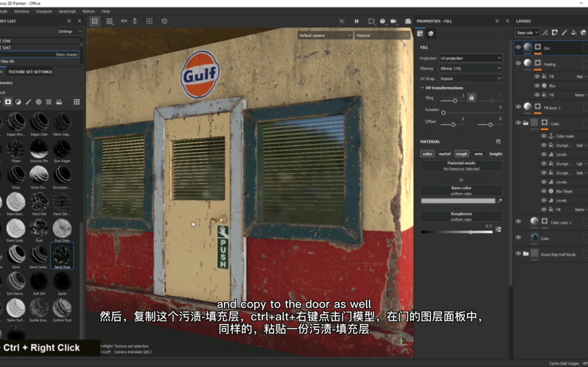Select the environment image filter icon in library
Image resolution: width=588 pixels, height=367 pixels.
59,102
